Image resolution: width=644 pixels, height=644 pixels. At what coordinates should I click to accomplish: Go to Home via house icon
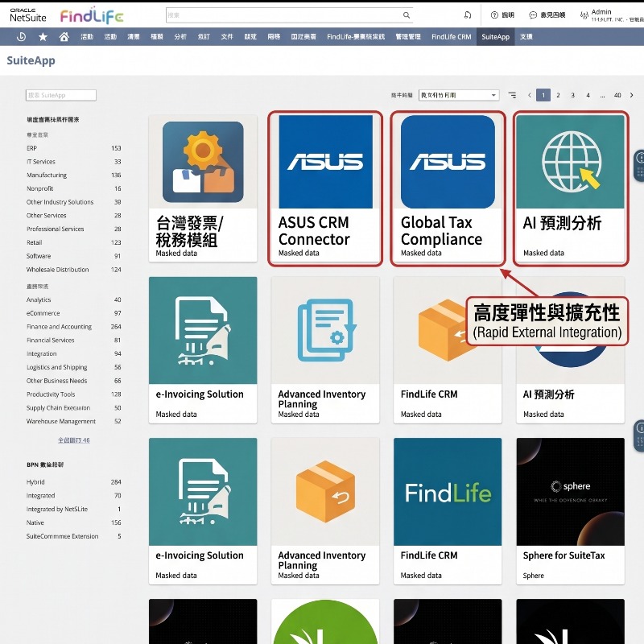[64, 37]
